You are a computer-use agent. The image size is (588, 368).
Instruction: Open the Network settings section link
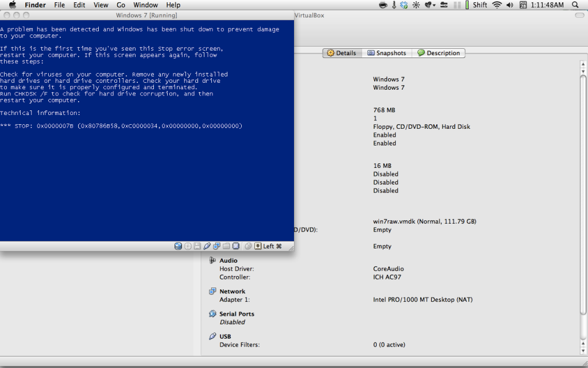232,292
